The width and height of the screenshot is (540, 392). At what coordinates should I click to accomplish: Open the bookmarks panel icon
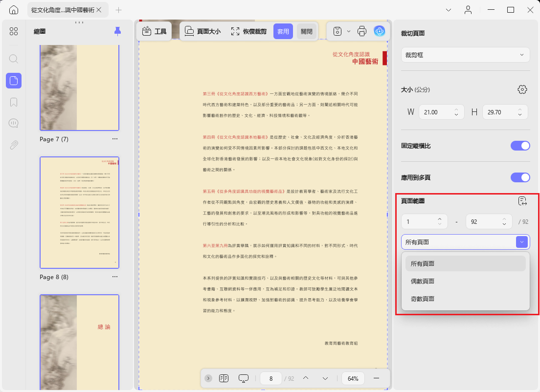pos(14,102)
